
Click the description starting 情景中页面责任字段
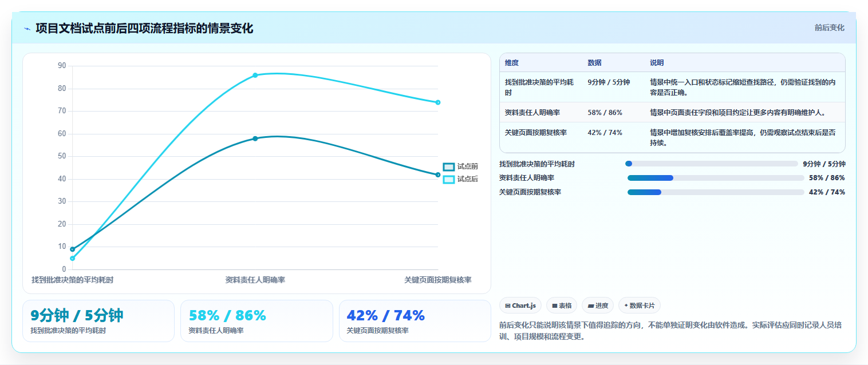739,113
